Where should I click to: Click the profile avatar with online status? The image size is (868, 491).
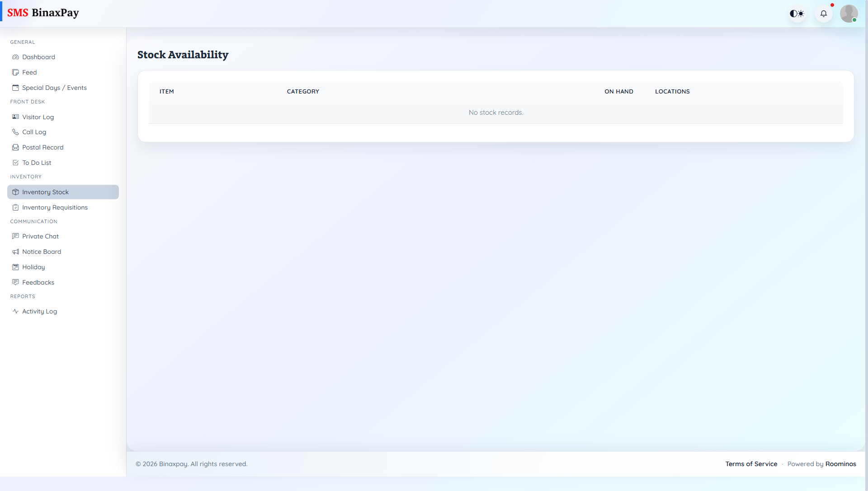pyautogui.click(x=849, y=14)
